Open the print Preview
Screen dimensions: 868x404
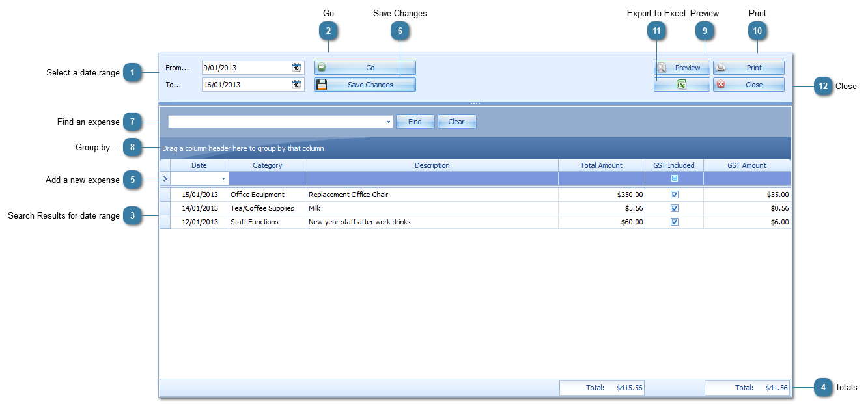682,68
